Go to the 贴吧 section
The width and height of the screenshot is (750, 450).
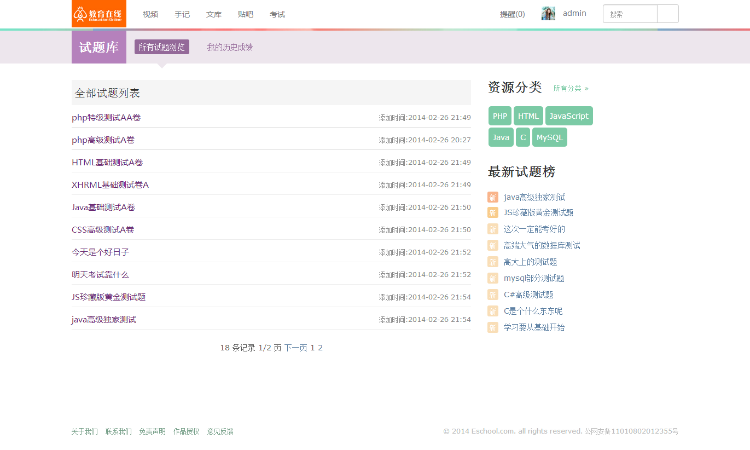pos(245,14)
